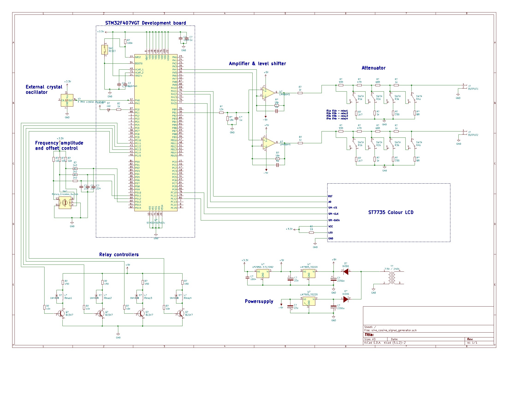The image size is (508, 420).
Task: Click the Relay3 coil symbol
Action: pos(143,296)
